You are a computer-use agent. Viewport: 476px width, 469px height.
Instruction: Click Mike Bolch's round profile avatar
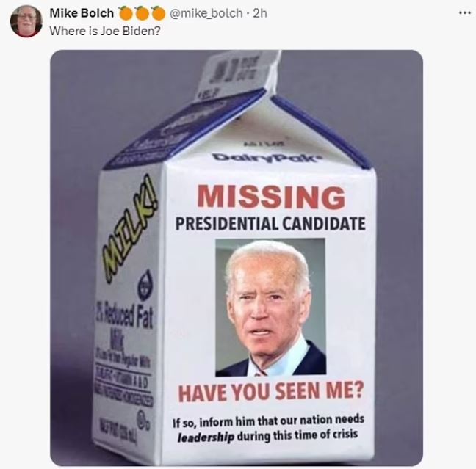coord(26,21)
